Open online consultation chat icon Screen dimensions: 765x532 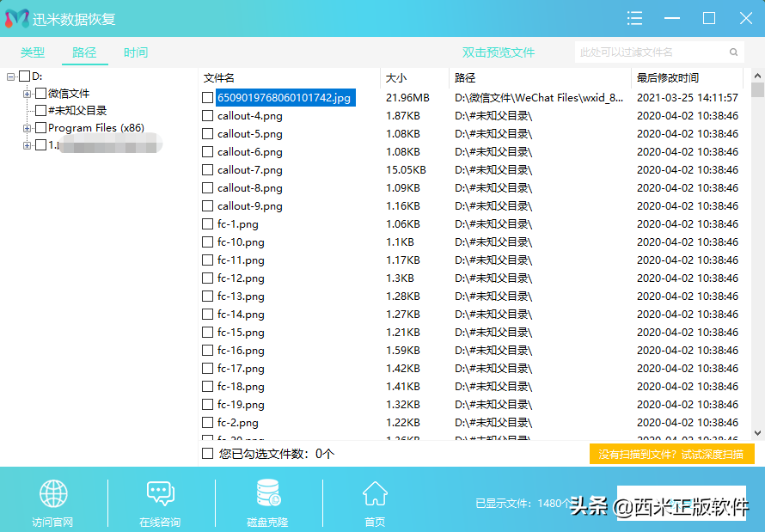pos(160,494)
